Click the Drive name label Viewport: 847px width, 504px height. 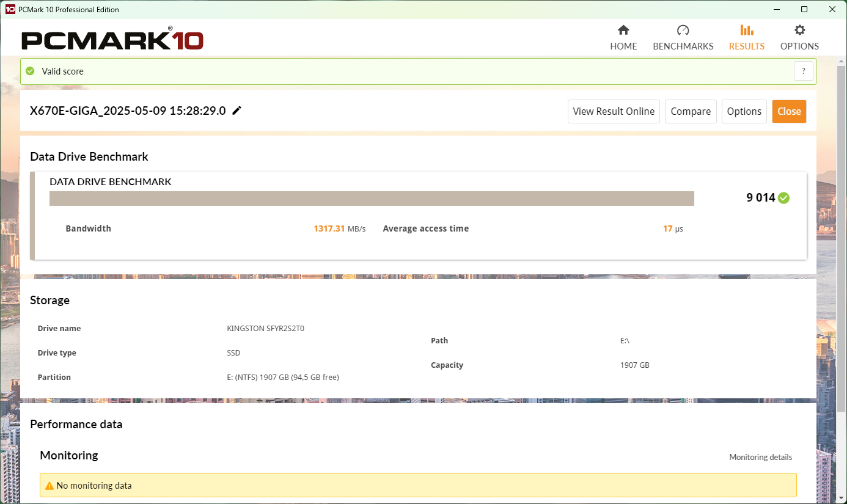click(59, 328)
